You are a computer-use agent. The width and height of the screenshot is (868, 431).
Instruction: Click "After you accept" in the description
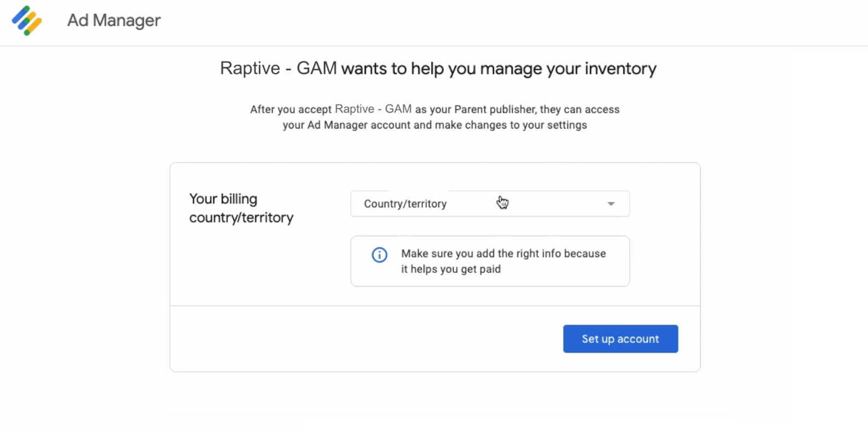291,109
